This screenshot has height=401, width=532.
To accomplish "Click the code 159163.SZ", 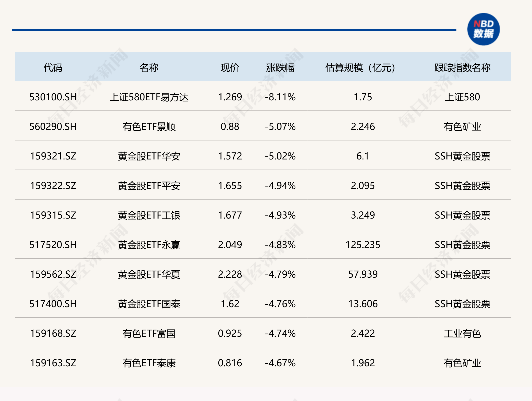I will [x=53, y=363].
